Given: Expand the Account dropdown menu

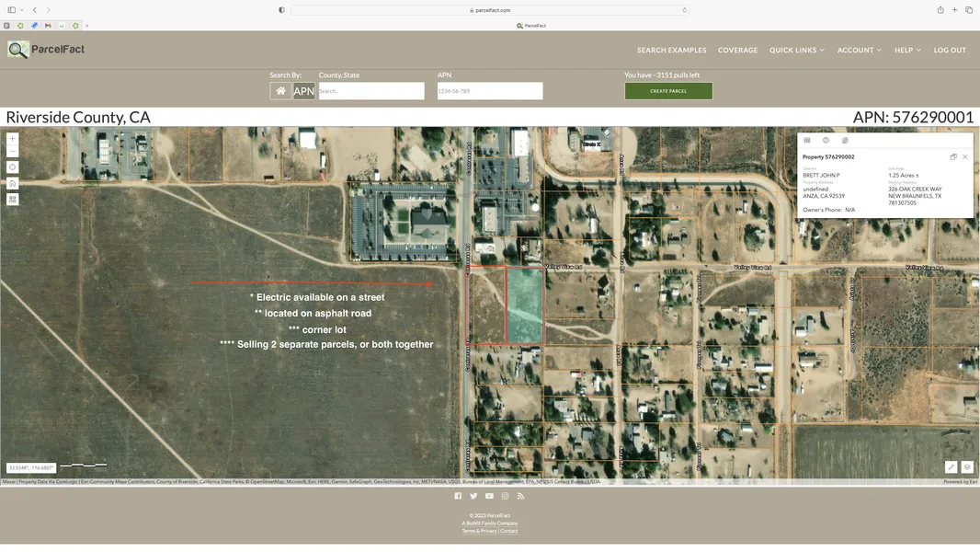Looking at the screenshot, I should point(859,51).
